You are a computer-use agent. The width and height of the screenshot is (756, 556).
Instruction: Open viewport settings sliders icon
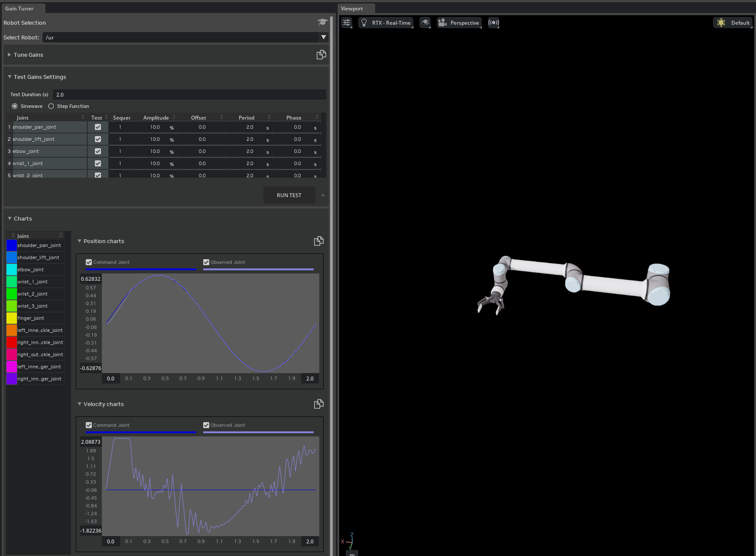[347, 23]
